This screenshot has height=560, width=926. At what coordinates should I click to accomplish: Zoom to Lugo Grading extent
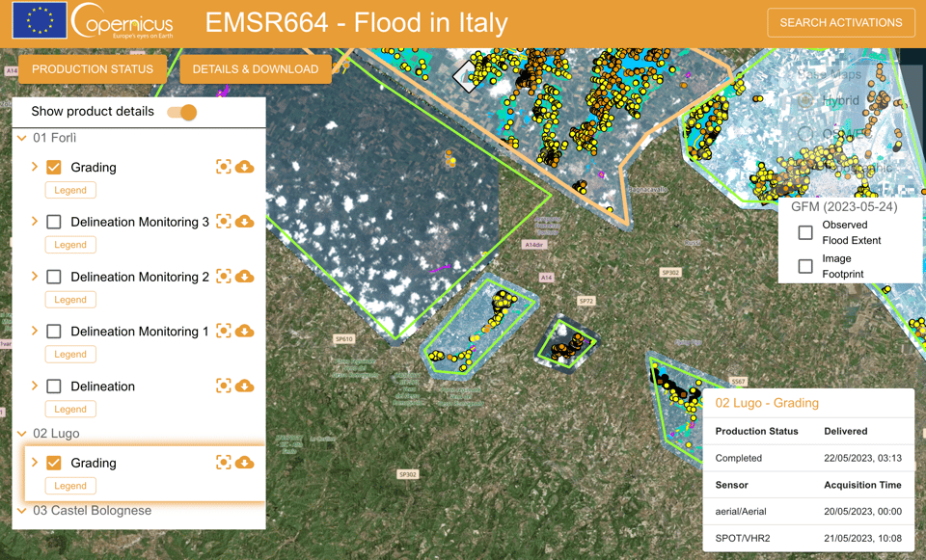[224, 463]
